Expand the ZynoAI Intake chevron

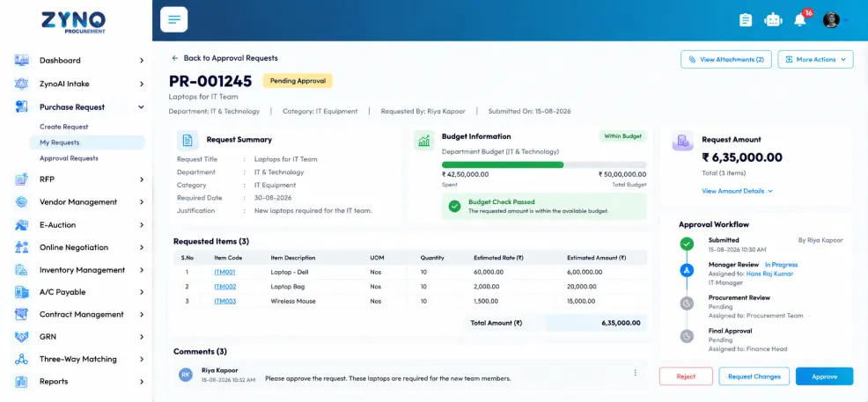(142, 84)
